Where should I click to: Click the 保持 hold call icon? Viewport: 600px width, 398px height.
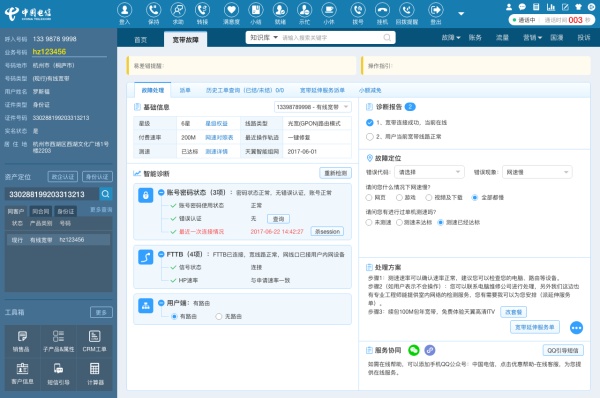153,10
